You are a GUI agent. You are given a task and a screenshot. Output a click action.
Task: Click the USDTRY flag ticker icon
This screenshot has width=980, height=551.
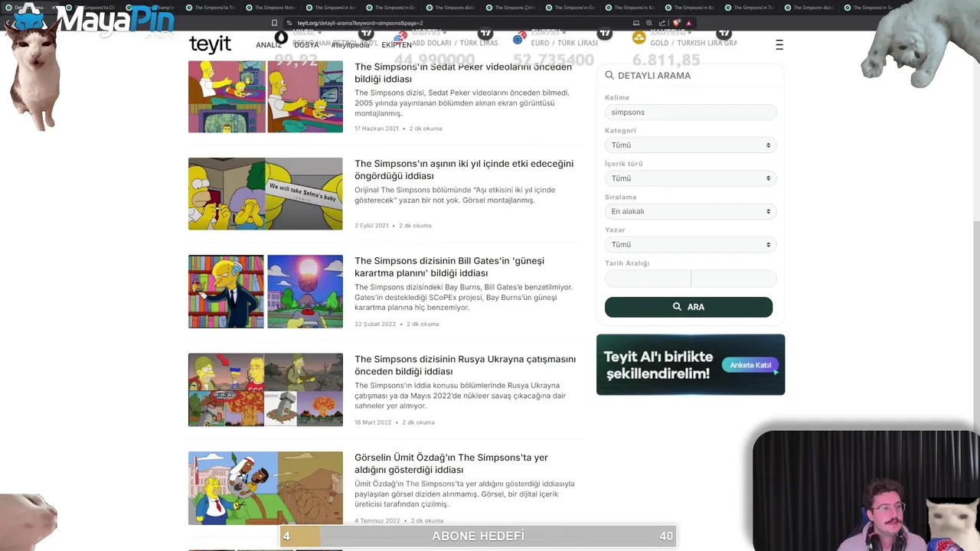400,37
